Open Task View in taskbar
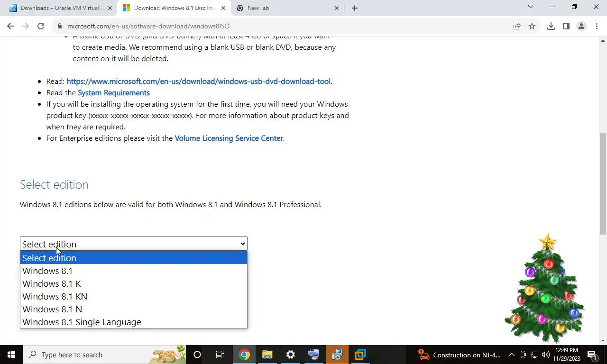The image size is (607, 364). (220, 355)
